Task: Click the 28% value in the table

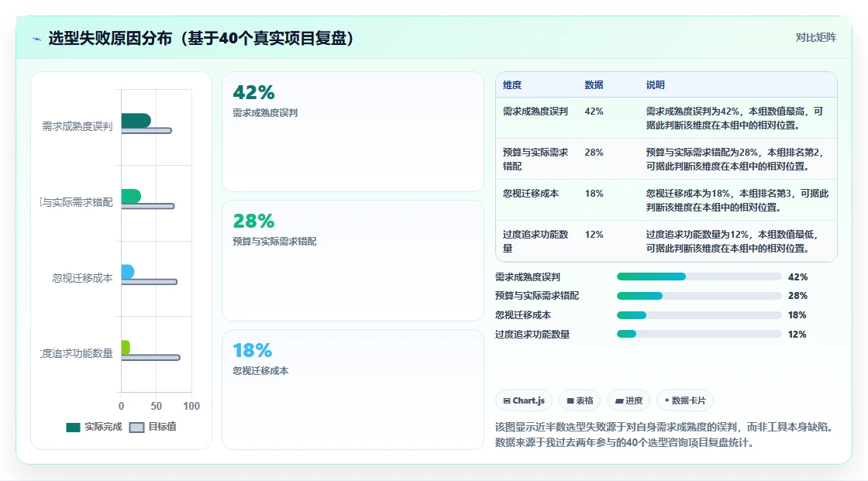Action: pyautogui.click(x=594, y=153)
